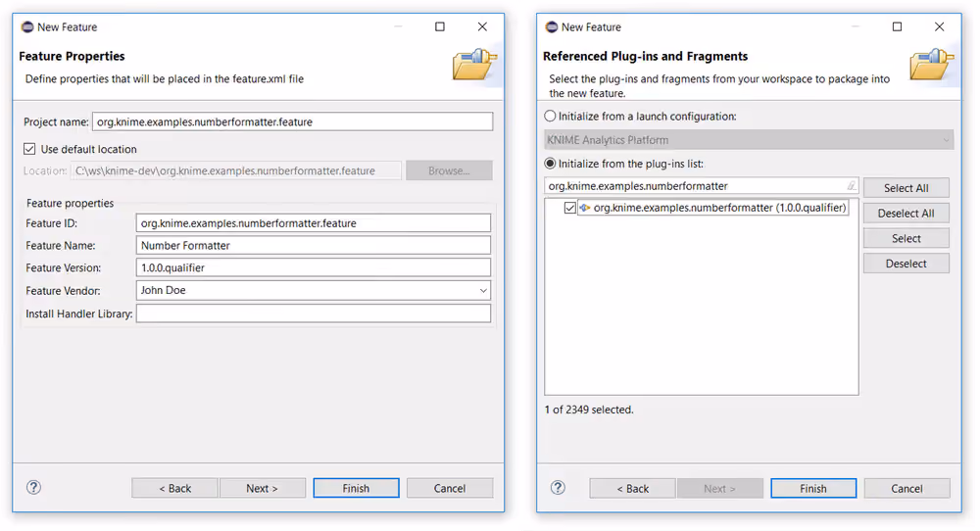Click the Deselect button
The width and height of the screenshot is (980, 531).
[x=906, y=263]
